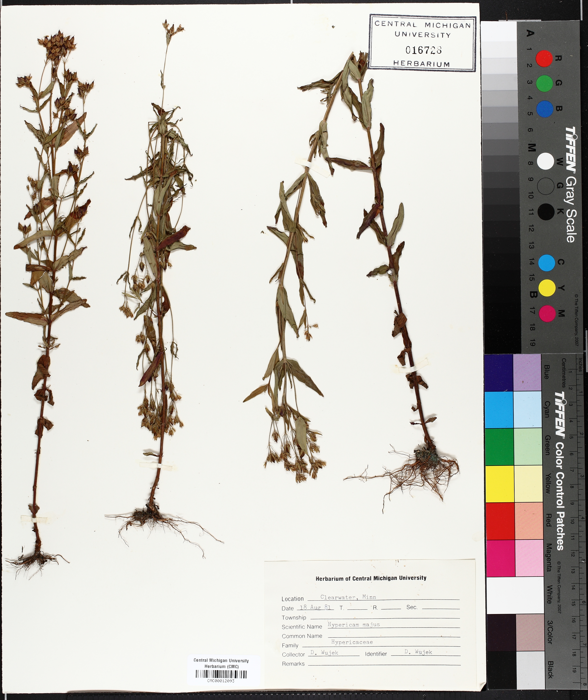The width and height of the screenshot is (588, 700).
Task: Click the green circle labeled G
Action: [x=545, y=83]
